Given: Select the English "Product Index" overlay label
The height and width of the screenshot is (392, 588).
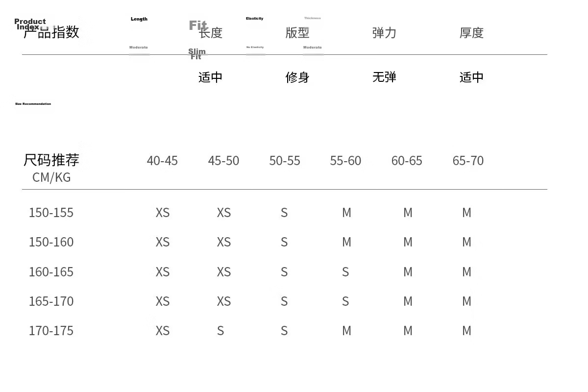Looking at the screenshot, I should point(30,24).
